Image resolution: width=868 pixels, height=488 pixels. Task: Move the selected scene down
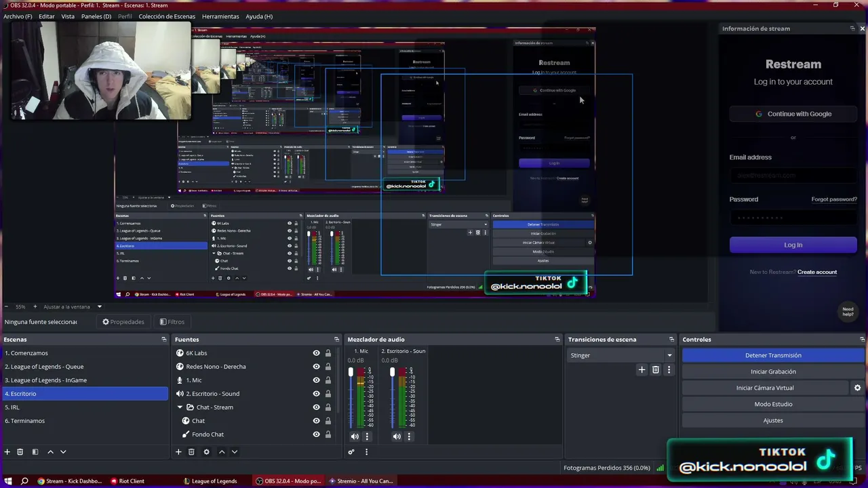tap(63, 452)
